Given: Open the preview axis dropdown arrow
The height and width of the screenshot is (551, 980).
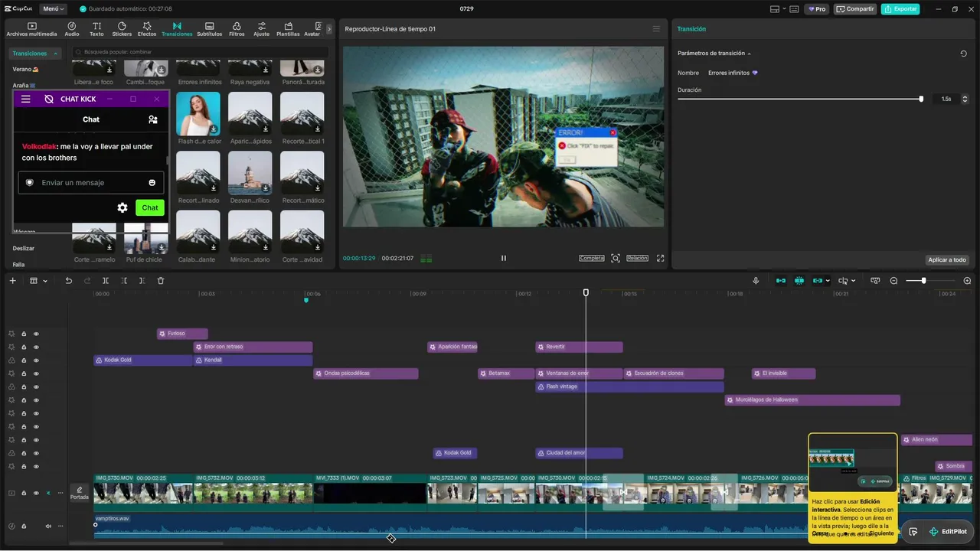Looking at the screenshot, I should click(x=853, y=281).
